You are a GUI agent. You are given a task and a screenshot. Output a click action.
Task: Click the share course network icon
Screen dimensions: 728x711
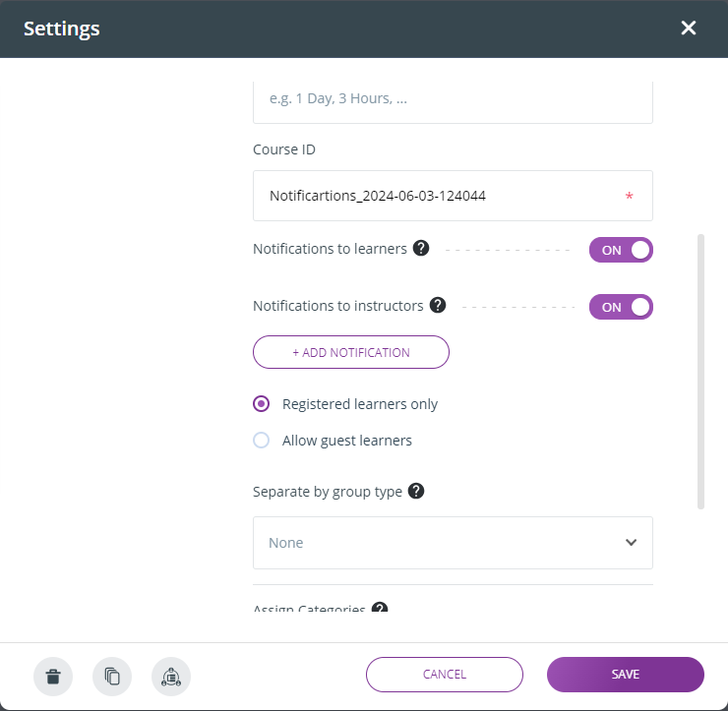pos(171,677)
